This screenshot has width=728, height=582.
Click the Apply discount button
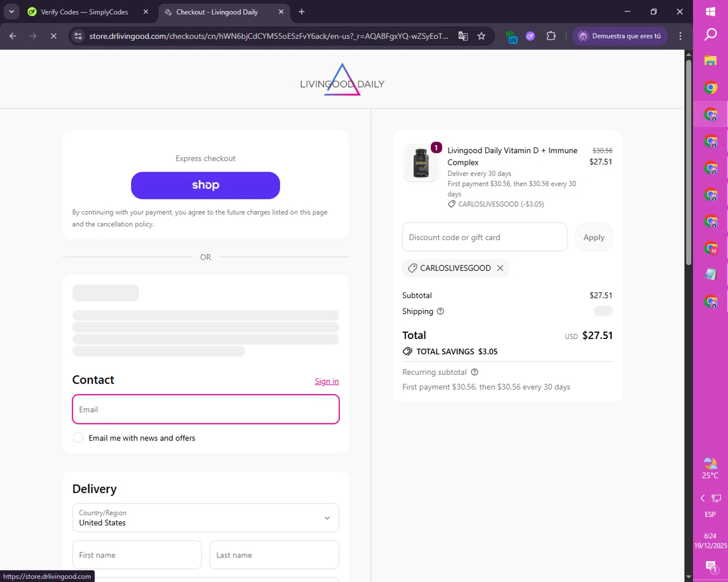point(594,237)
